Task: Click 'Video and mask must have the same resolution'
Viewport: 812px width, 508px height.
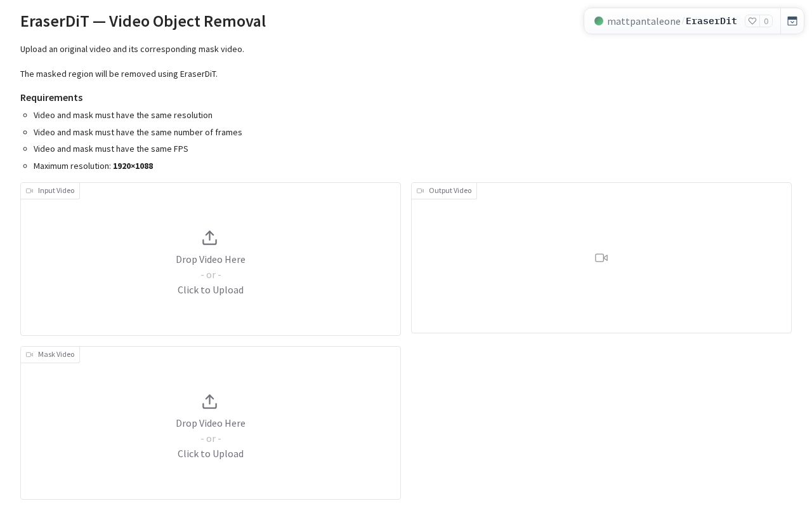Action: click(123, 115)
